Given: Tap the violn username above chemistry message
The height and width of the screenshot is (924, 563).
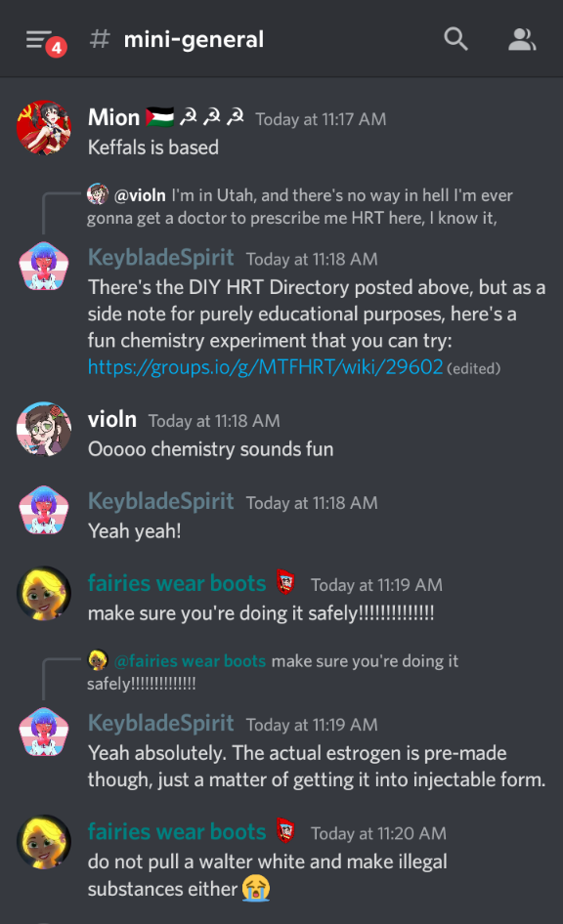Looking at the screenshot, I should 112,420.
